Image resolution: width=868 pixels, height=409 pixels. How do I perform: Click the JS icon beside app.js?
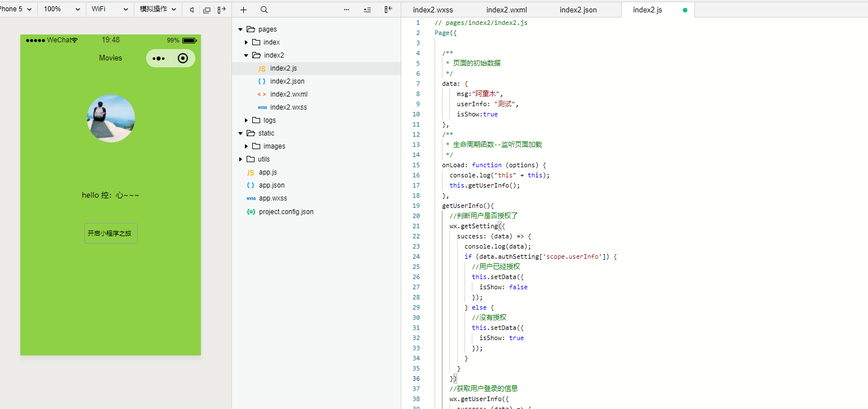251,172
